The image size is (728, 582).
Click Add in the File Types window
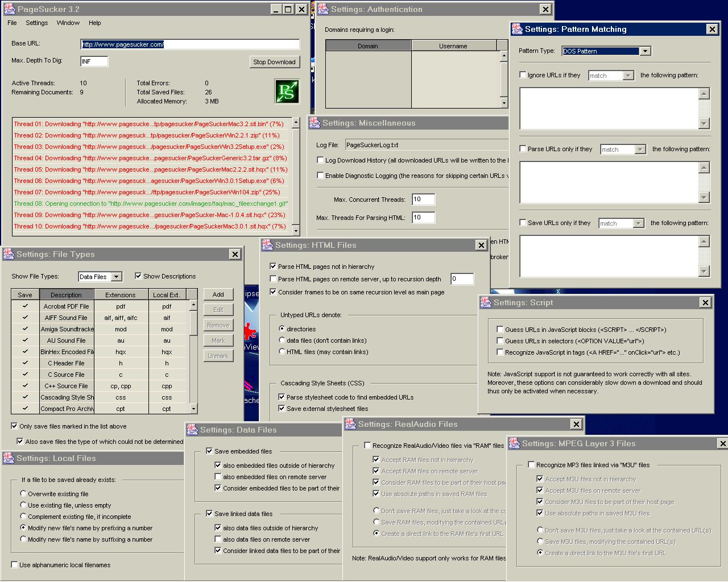218,294
